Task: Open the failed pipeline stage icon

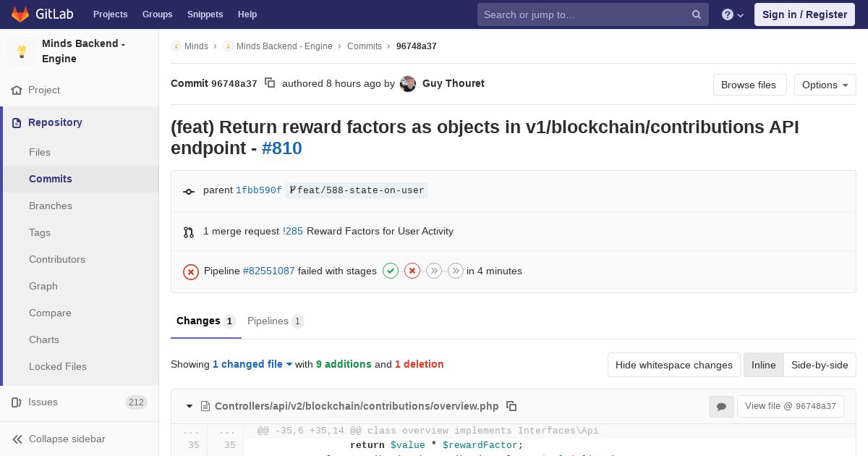Action: (x=412, y=271)
